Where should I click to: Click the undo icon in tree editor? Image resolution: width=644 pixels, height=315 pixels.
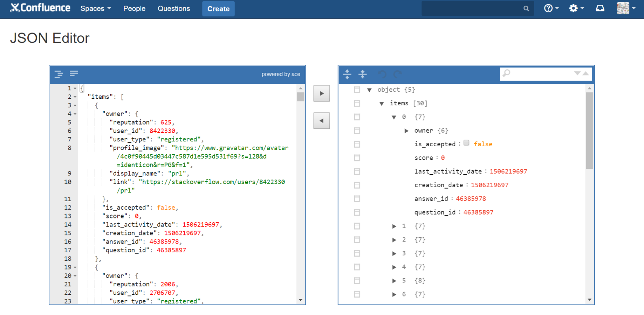[x=382, y=74]
